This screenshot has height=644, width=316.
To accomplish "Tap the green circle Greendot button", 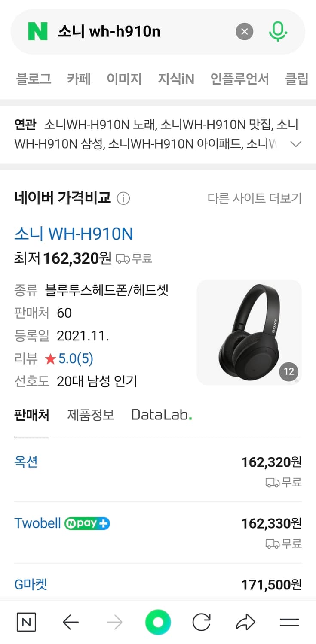I will tap(158, 622).
